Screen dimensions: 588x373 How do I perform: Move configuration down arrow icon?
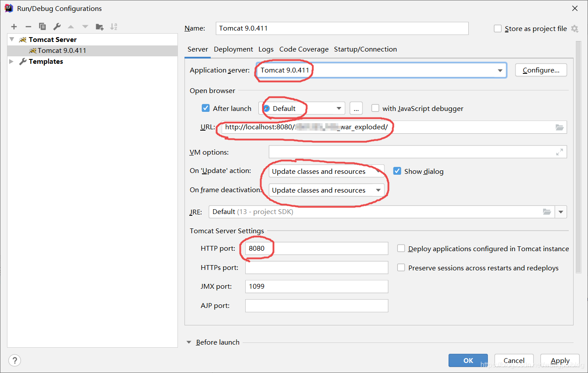85,27
